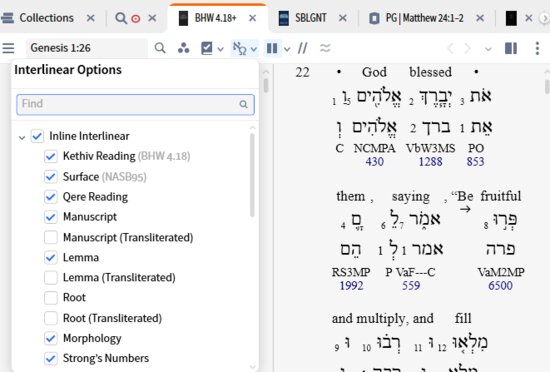Click the search magnifier in the resource toolbar
Screen dimensions: 550x372
160,48
